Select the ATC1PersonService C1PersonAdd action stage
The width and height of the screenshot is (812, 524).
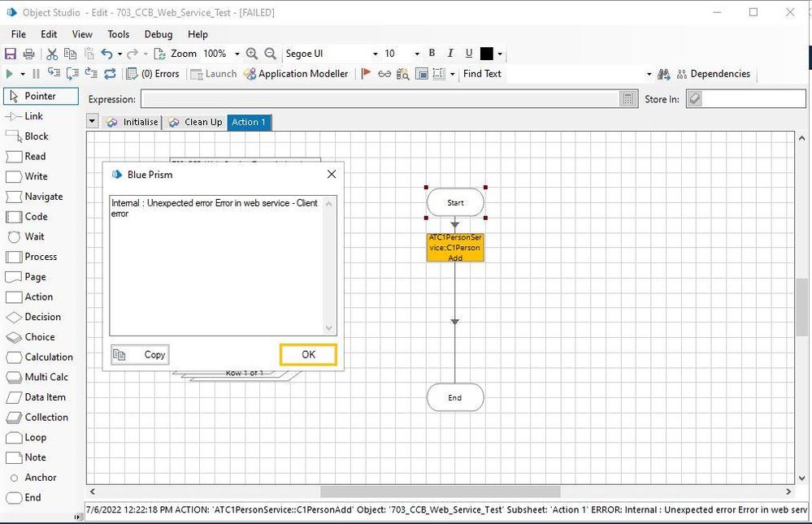pyautogui.click(x=455, y=248)
